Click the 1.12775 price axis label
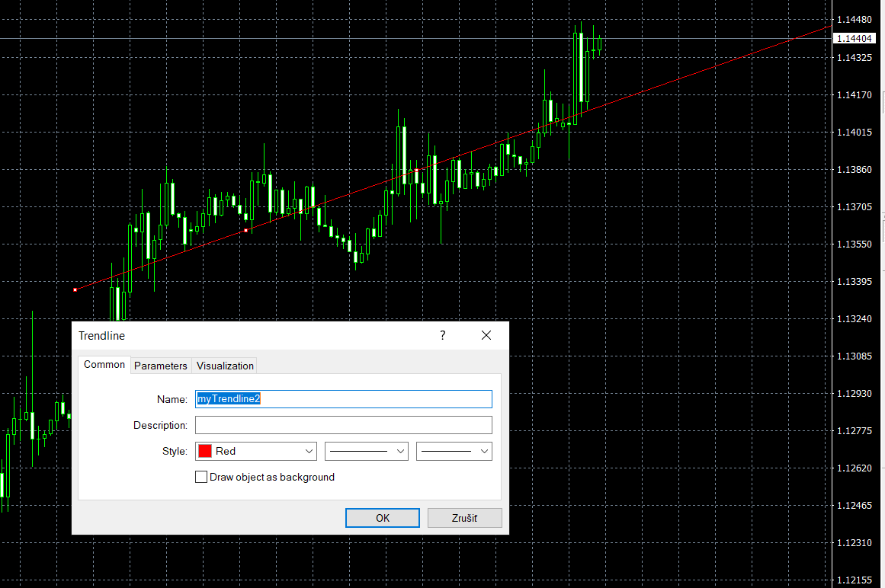 tap(854, 430)
